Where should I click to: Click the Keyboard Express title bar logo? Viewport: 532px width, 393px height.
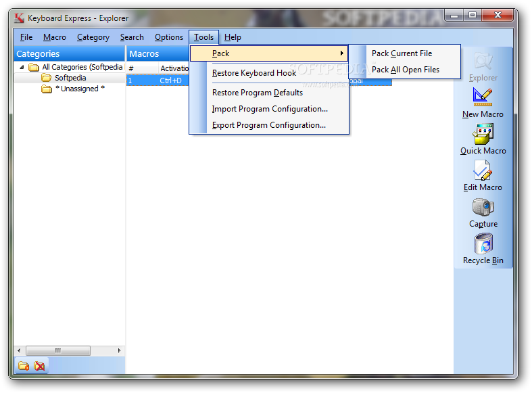19,18
